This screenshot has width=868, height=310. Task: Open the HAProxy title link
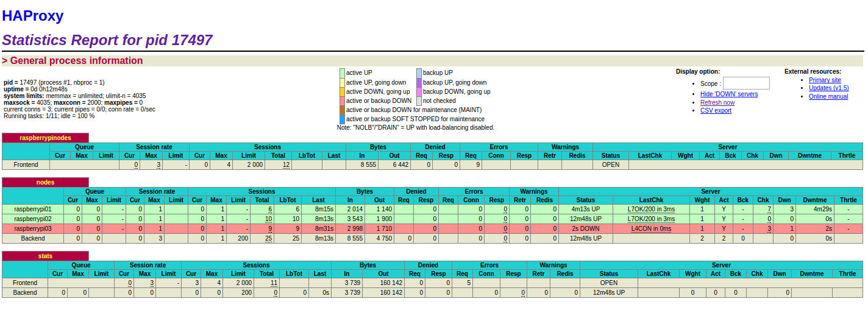pos(33,16)
